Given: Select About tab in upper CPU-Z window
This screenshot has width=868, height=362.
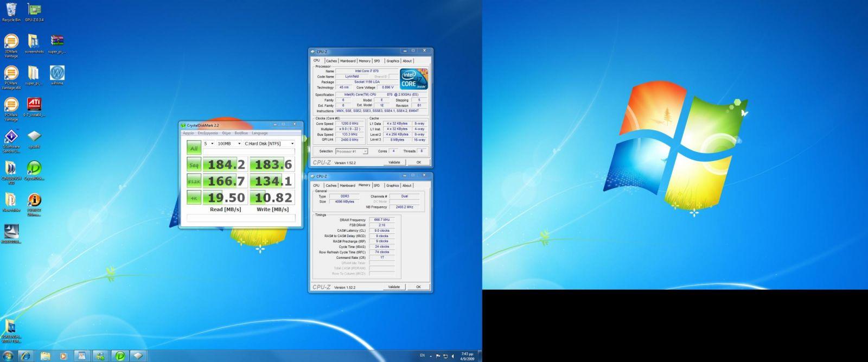Looking at the screenshot, I should coord(407,61).
